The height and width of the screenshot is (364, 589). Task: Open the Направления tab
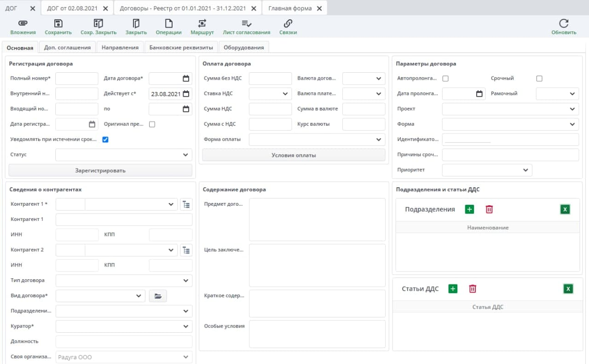coord(120,47)
